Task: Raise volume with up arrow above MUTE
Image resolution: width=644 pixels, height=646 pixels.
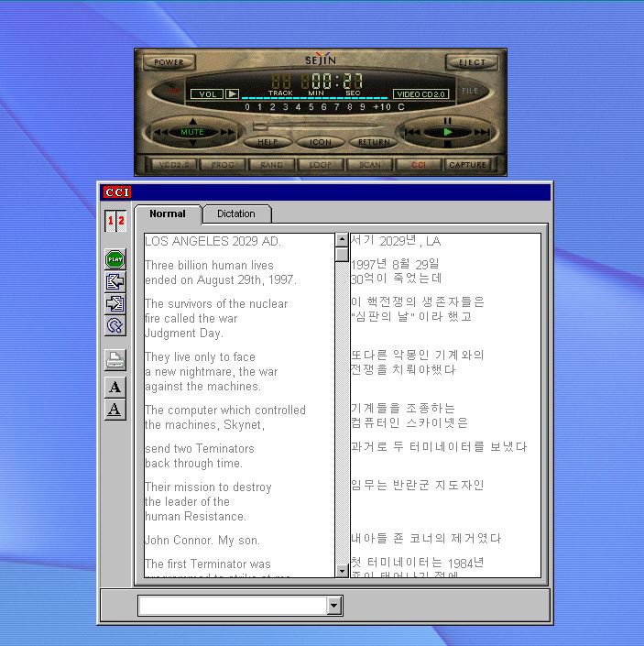Action: [192, 121]
